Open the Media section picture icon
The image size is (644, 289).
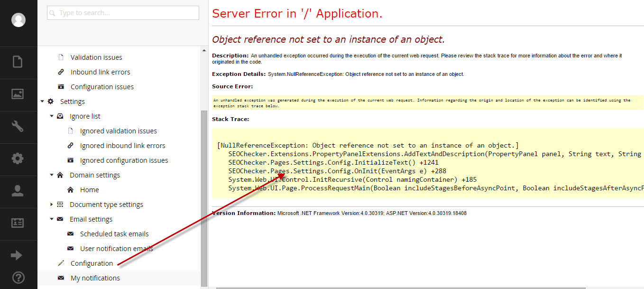coord(18,94)
